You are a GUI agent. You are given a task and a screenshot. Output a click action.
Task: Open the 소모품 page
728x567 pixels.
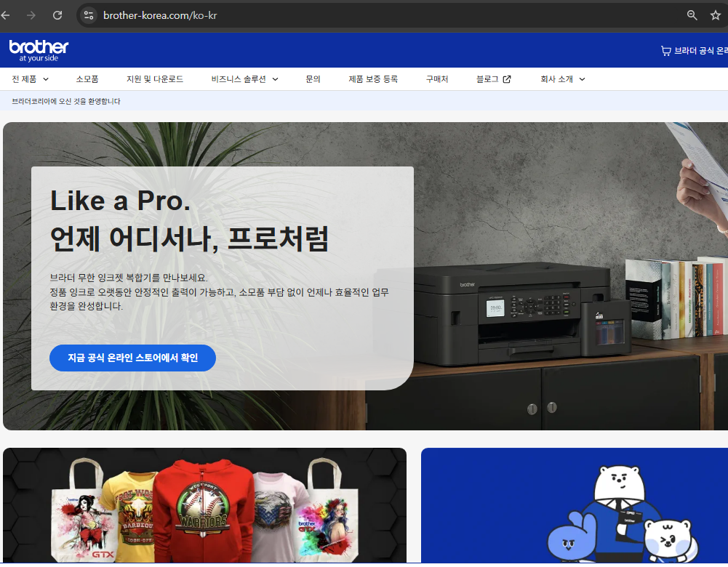[x=87, y=79]
